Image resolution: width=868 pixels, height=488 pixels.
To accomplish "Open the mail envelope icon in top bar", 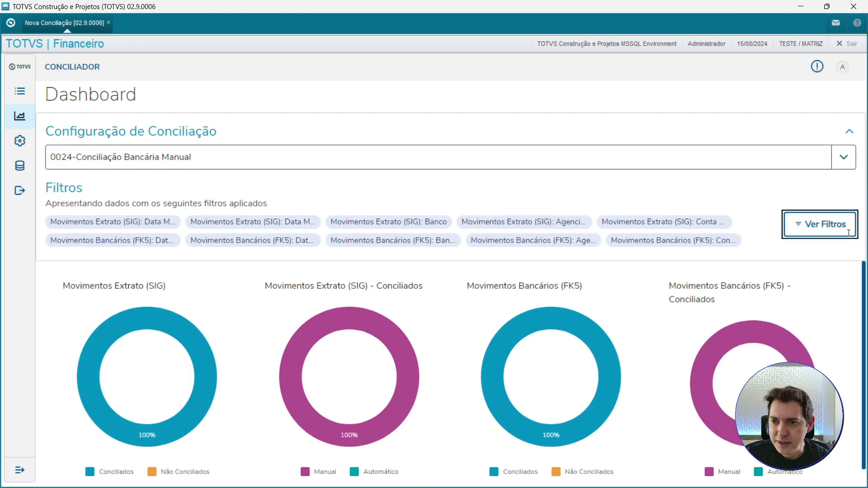I will (835, 23).
